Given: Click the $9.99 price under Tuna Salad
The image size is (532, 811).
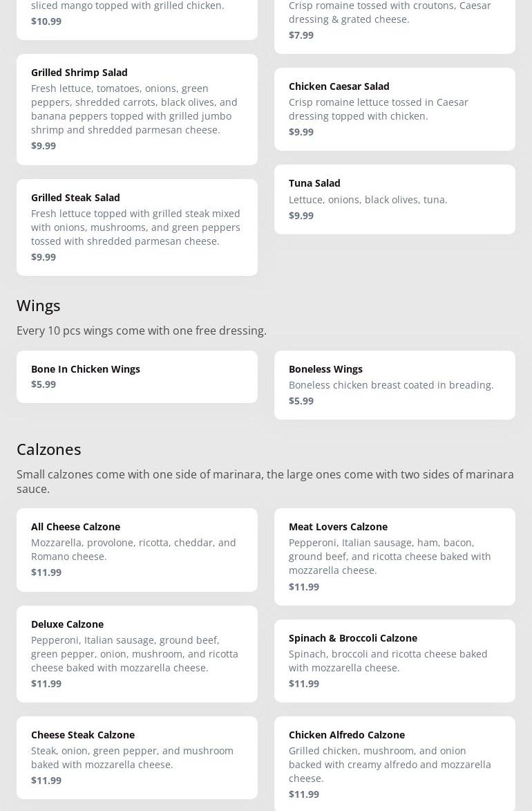Looking at the screenshot, I should (301, 216).
